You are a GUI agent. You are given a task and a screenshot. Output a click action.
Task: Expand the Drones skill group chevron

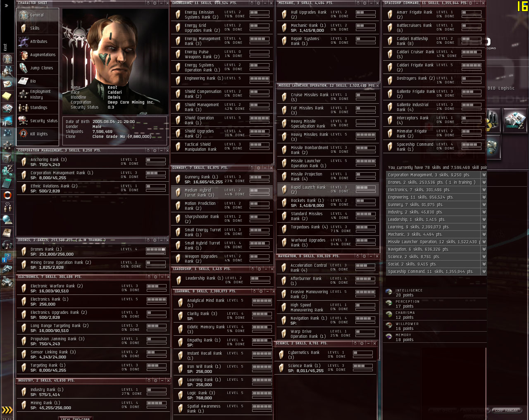pyautogui.click(x=484, y=182)
